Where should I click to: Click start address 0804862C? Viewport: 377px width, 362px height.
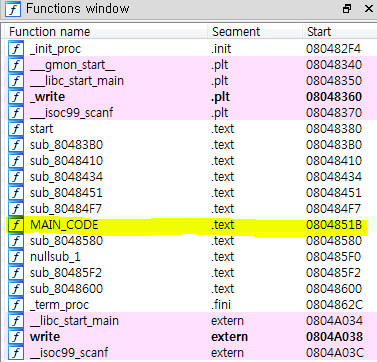click(x=334, y=305)
